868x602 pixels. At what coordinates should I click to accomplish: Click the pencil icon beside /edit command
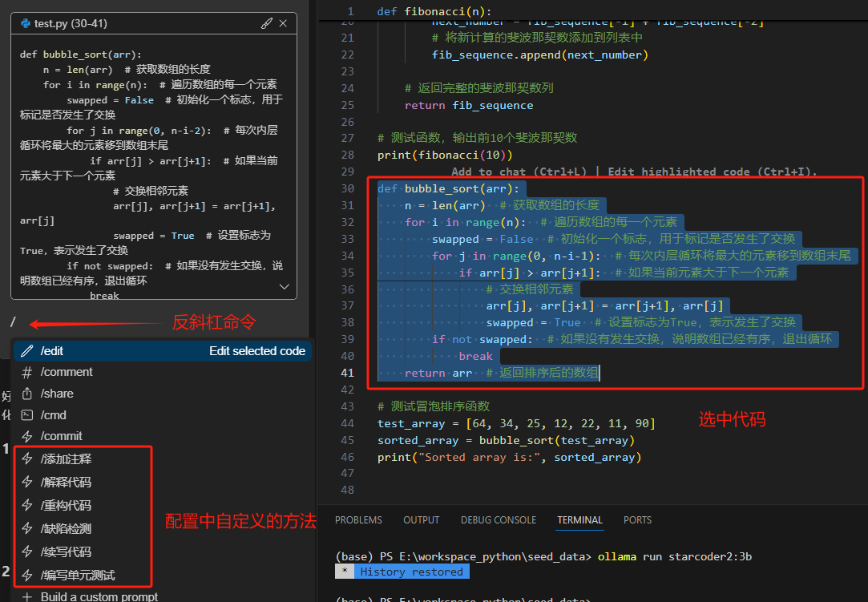[26, 351]
